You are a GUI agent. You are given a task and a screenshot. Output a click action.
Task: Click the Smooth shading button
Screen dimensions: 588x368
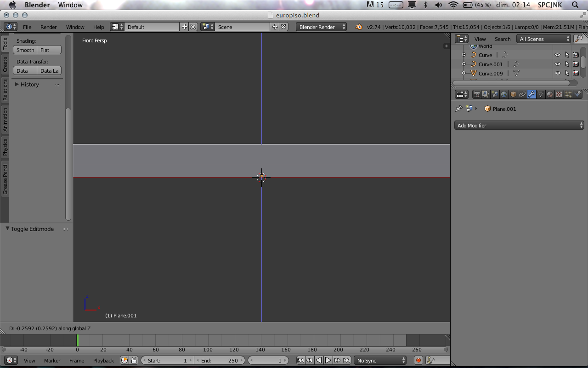click(25, 50)
